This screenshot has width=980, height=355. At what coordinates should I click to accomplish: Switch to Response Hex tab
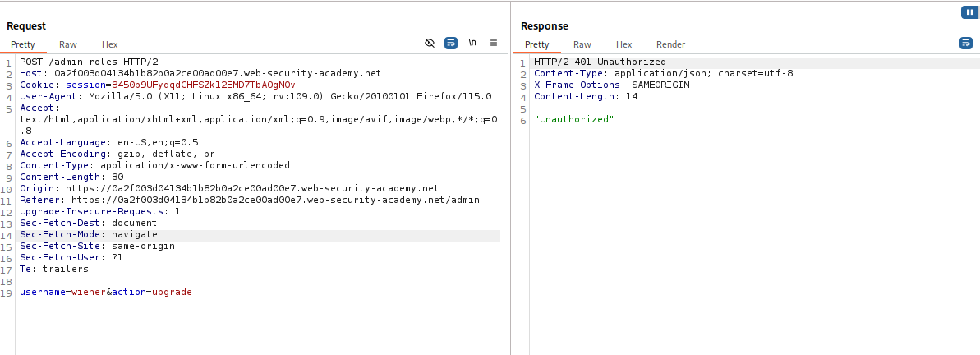(624, 44)
